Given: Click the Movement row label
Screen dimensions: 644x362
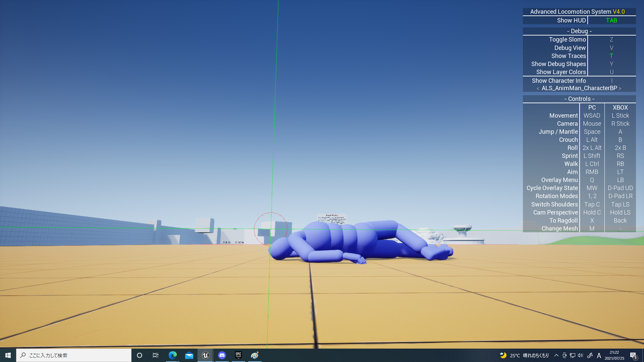Looking at the screenshot, I should click(563, 115).
